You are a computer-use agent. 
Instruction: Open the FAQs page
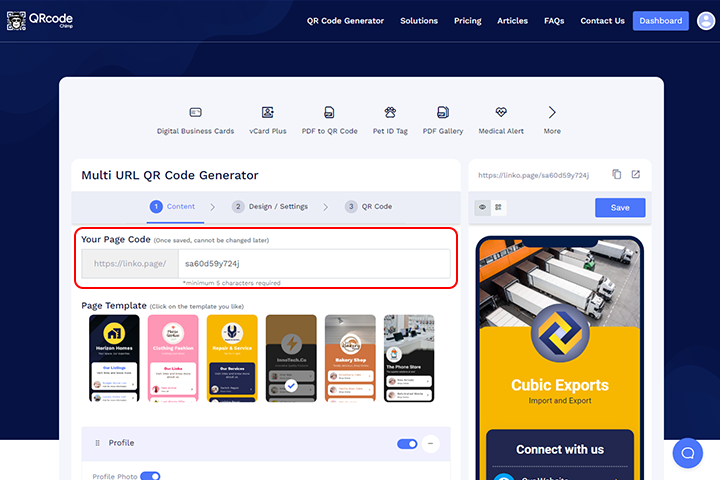click(554, 21)
